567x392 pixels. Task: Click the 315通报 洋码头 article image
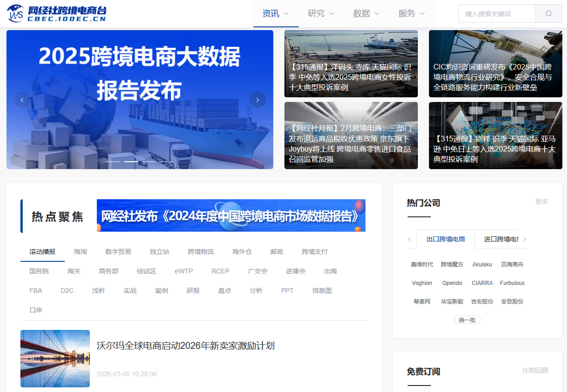click(x=351, y=63)
